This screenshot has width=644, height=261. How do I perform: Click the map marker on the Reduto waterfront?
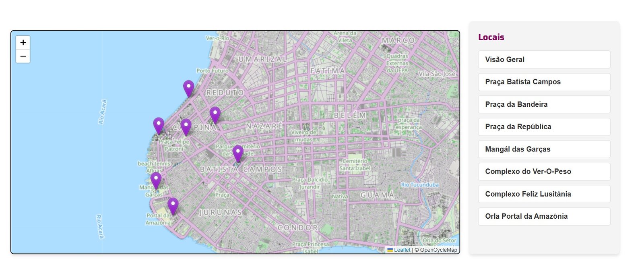coord(188,88)
